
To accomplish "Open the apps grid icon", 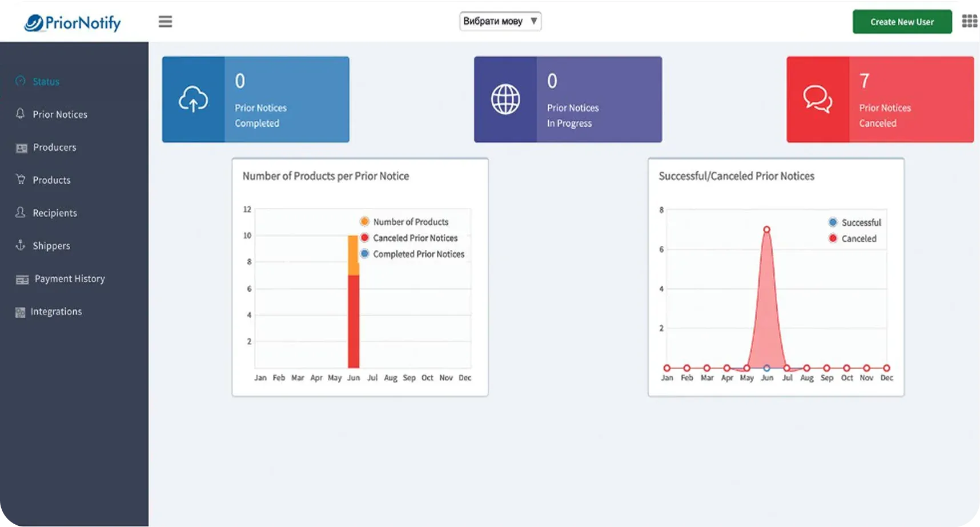I will [969, 22].
